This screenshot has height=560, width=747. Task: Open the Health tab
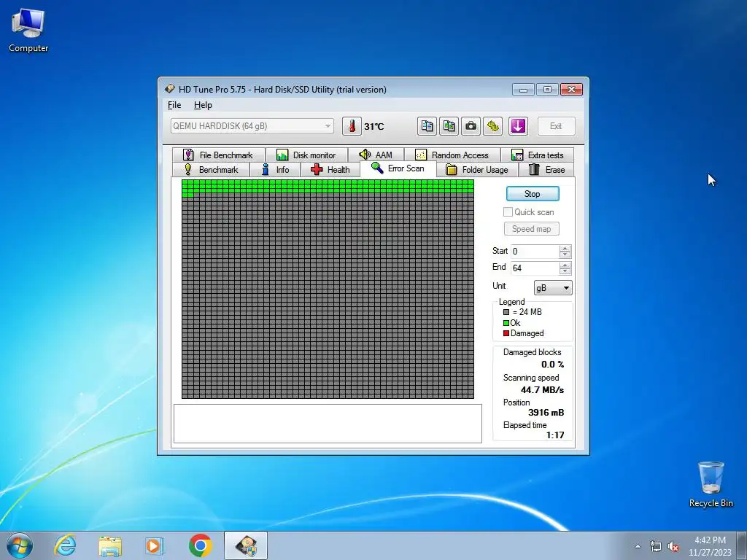(x=330, y=169)
